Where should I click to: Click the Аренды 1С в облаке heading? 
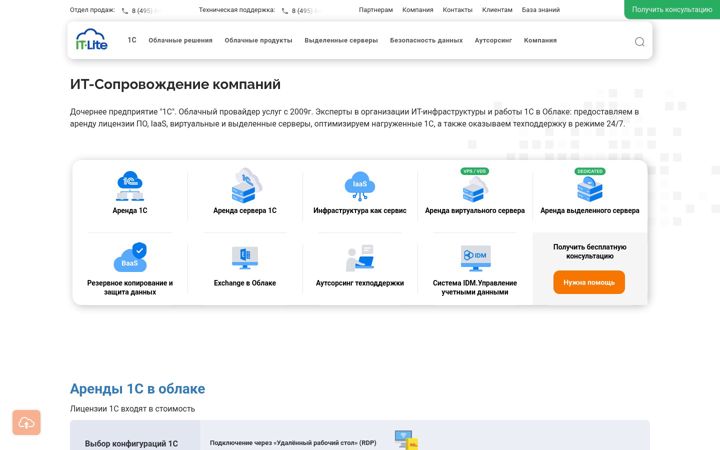(137, 389)
